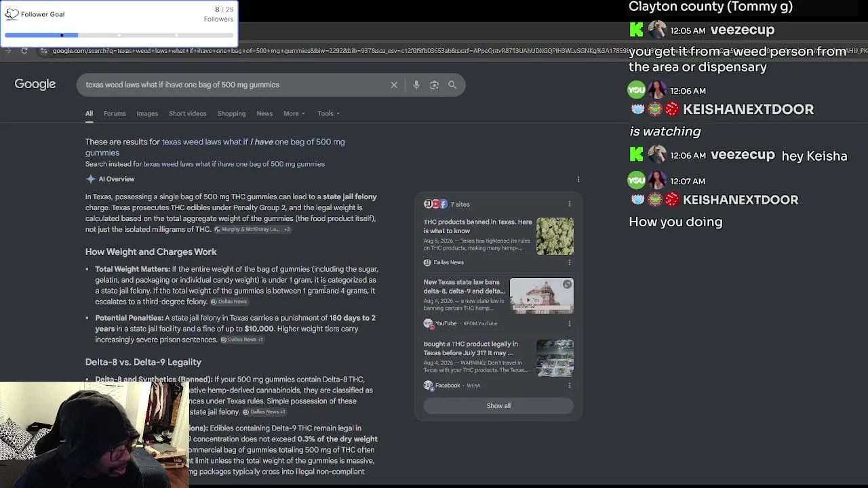This screenshot has height=488, width=868.
Task: Click the Facebook source icon on WFAA card
Action: click(x=428, y=385)
